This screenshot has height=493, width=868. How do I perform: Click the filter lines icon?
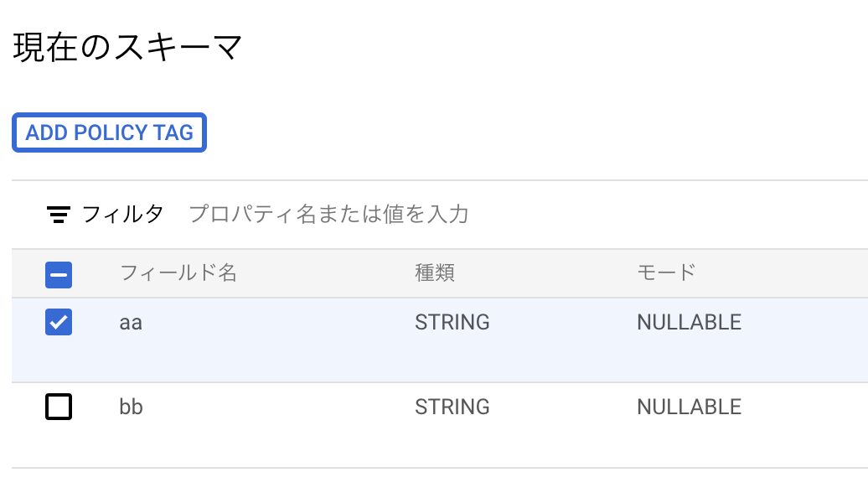pyautogui.click(x=58, y=215)
